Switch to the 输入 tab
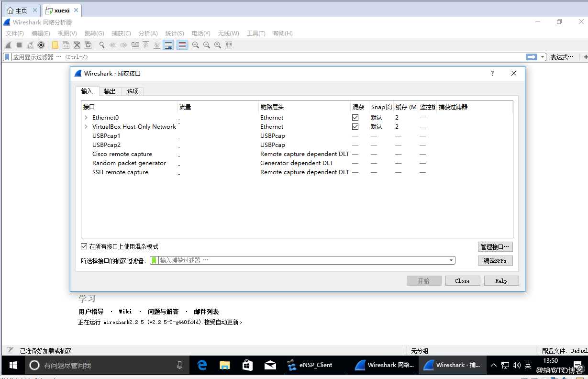Viewport: 588px width, 379px height. pos(87,91)
